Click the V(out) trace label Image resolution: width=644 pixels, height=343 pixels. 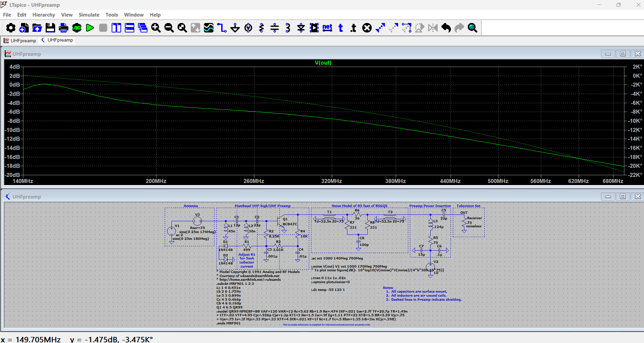323,63
